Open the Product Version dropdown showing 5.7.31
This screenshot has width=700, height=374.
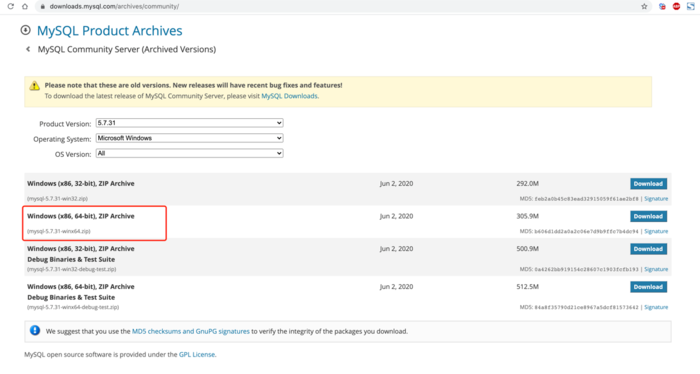189,123
